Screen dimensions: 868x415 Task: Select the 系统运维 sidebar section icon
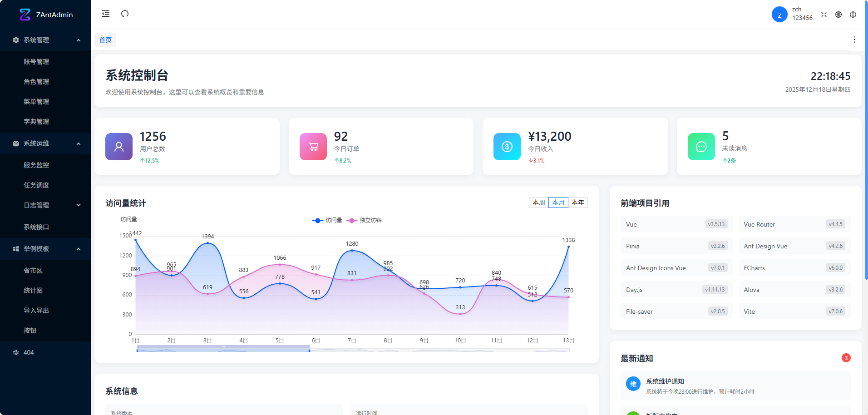16,143
